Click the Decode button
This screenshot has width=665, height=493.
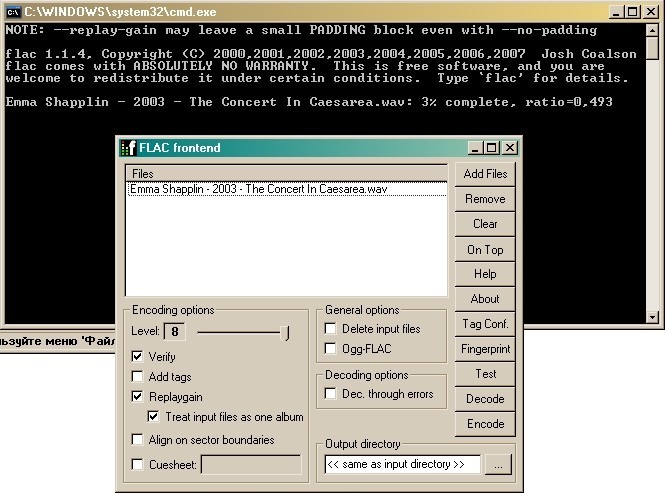[x=485, y=399]
